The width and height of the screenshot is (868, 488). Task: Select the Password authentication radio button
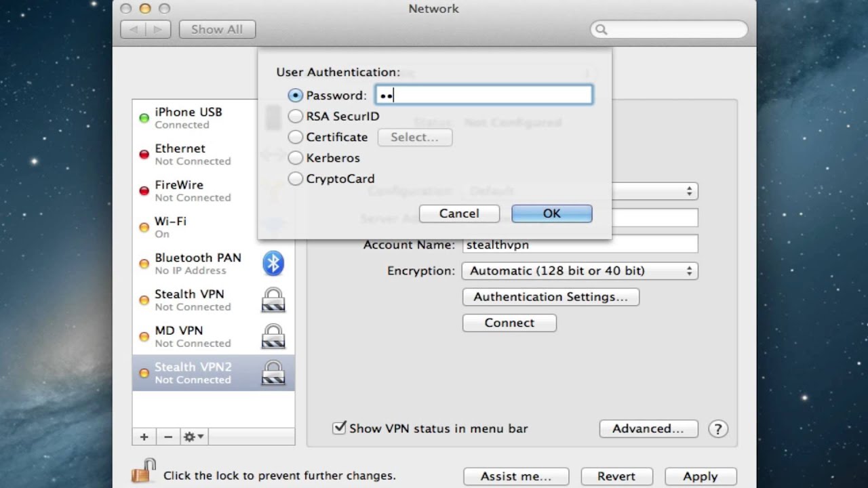[295, 96]
